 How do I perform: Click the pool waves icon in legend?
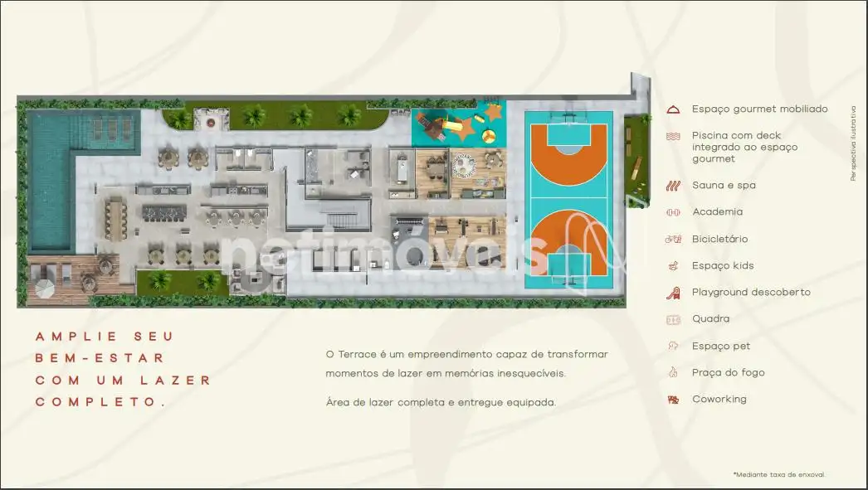(x=673, y=136)
